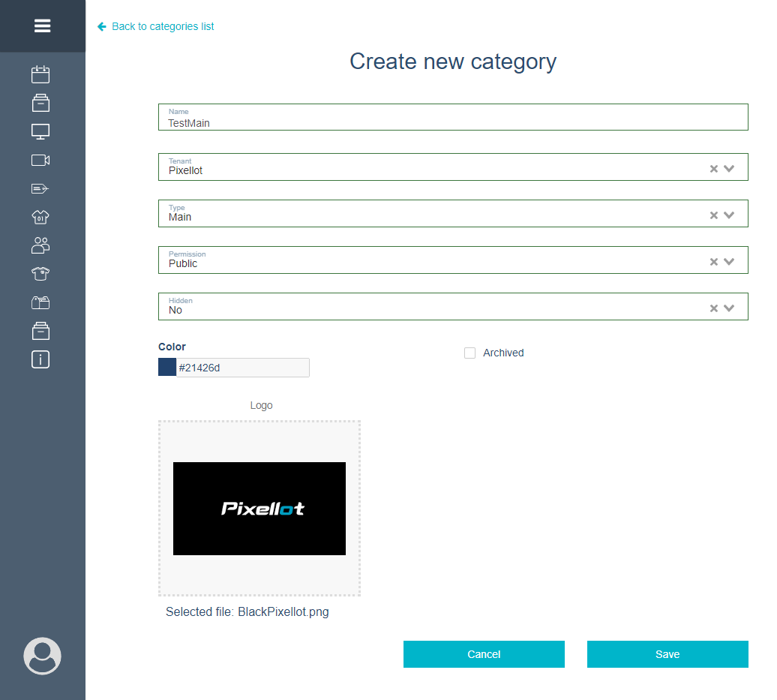Image resolution: width=777 pixels, height=700 pixels.
Task: Expand the Permission dropdown chevron
Action: (729, 262)
